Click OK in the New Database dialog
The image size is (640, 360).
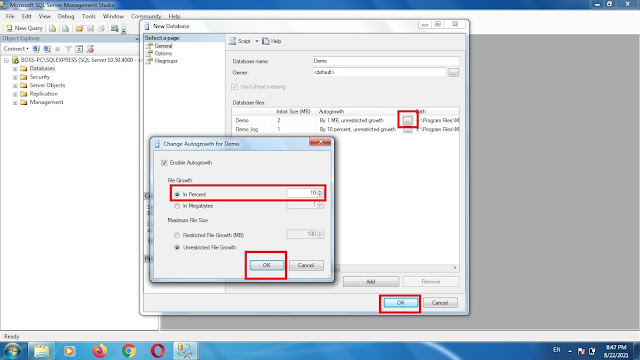tap(400, 303)
